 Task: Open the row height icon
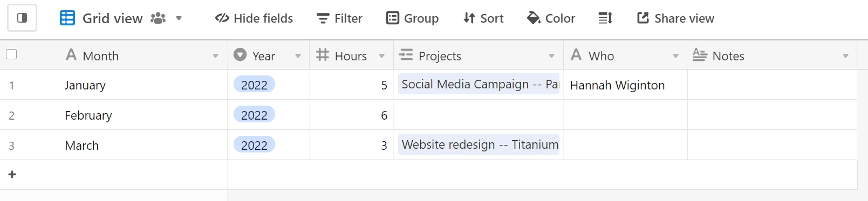coord(605,18)
